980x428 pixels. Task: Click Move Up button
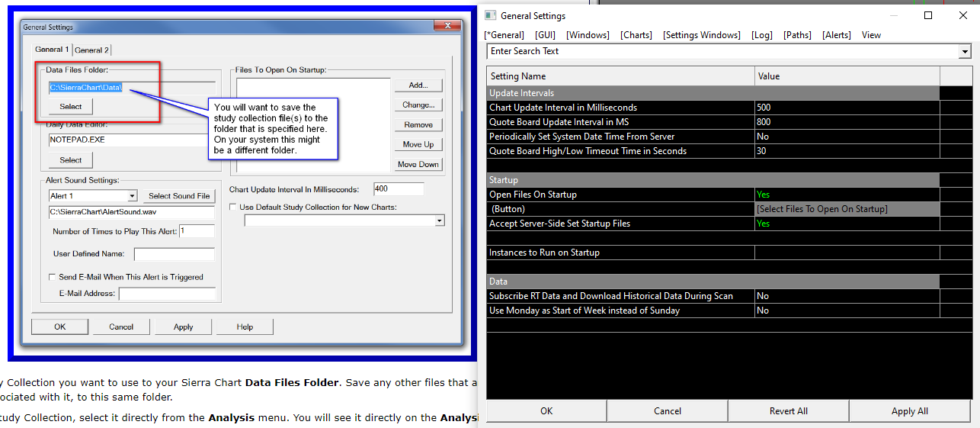click(418, 144)
